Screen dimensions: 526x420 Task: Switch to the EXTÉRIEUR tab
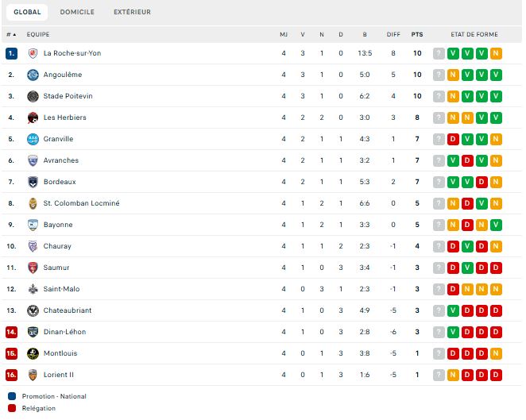132,12
